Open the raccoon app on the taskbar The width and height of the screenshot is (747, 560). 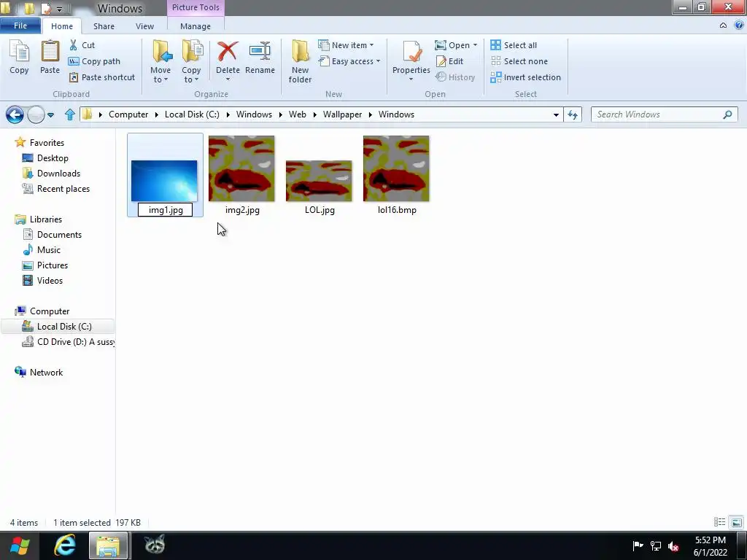click(155, 544)
